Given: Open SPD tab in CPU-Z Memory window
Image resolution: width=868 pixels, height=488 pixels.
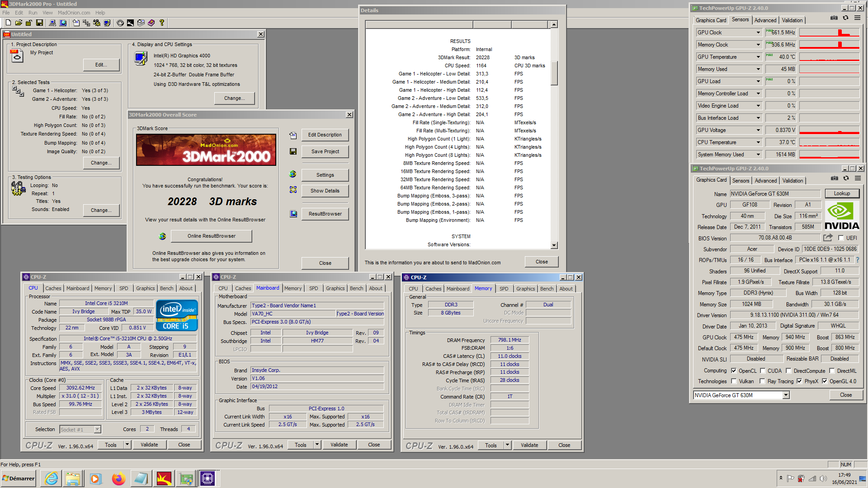Looking at the screenshot, I should (x=504, y=289).
